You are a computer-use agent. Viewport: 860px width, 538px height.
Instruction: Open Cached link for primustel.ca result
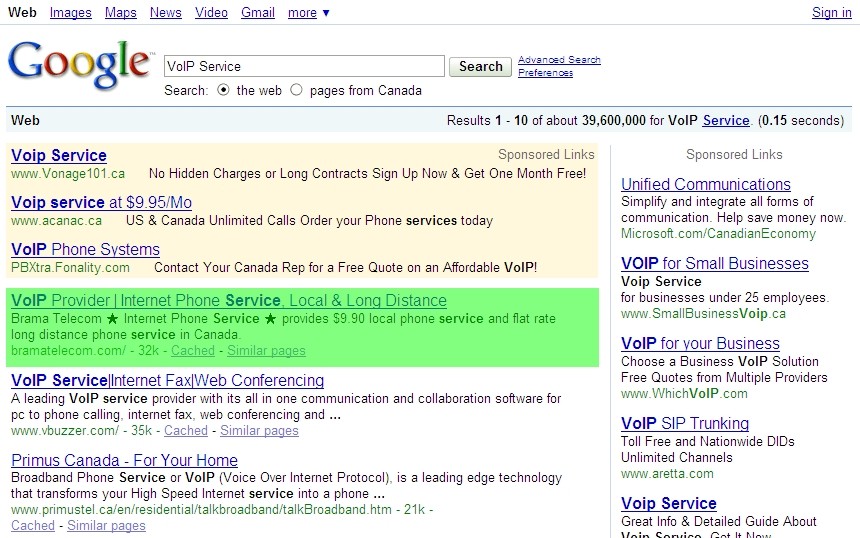[33, 525]
